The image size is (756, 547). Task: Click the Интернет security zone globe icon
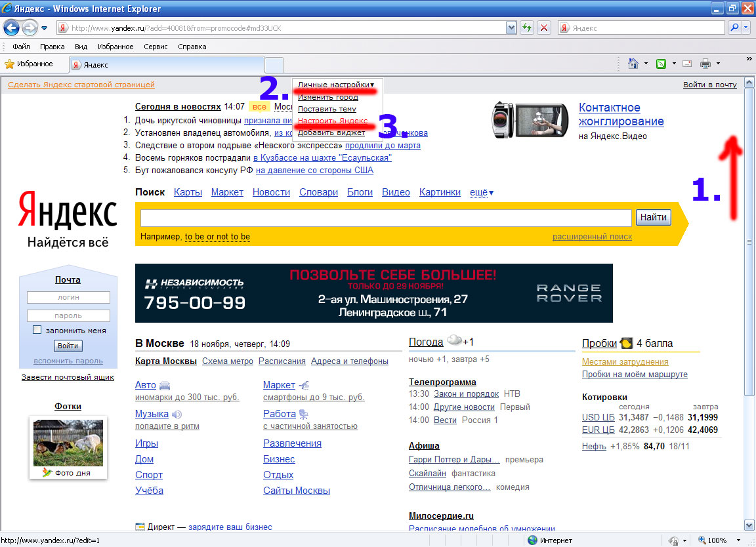coord(533,540)
